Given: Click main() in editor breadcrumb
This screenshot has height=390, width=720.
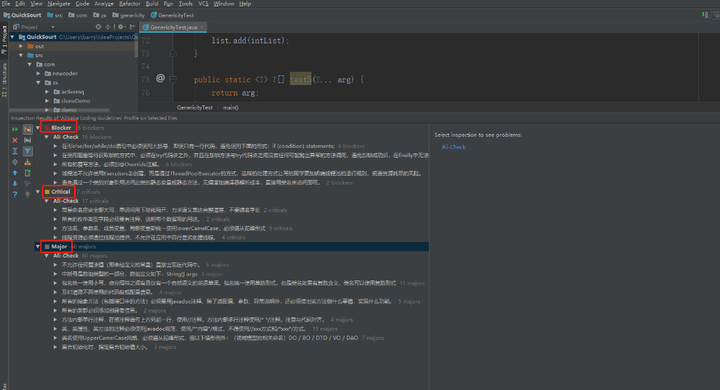Looking at the screenshot, I should (x=231, y=107).
